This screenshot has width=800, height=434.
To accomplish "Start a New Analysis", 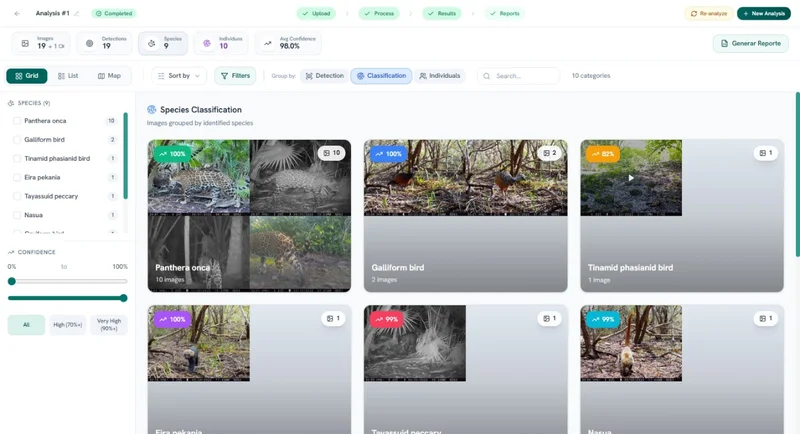I will [763, 13].
